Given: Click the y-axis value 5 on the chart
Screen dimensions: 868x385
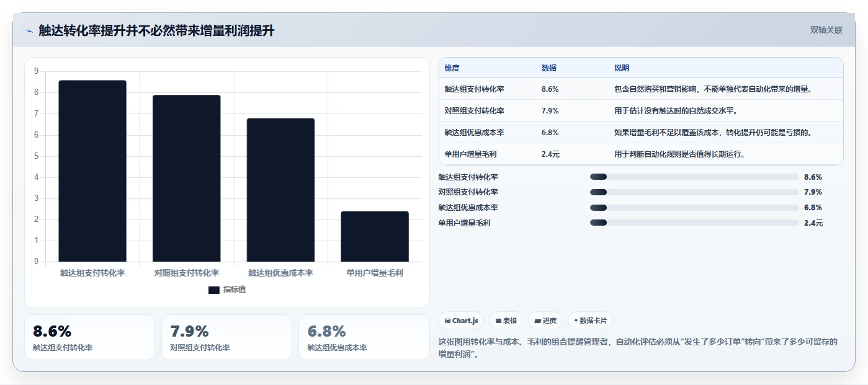Looking at the screenshot, I should [36, 156].
